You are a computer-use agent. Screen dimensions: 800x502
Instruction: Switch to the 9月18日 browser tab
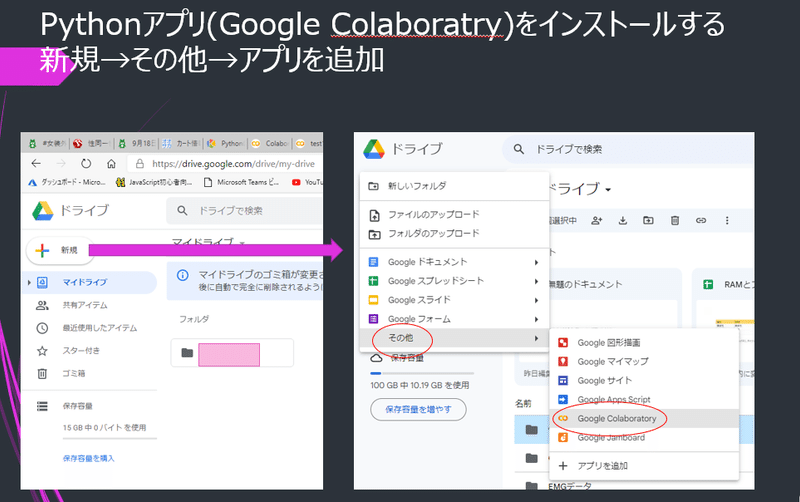137,143
